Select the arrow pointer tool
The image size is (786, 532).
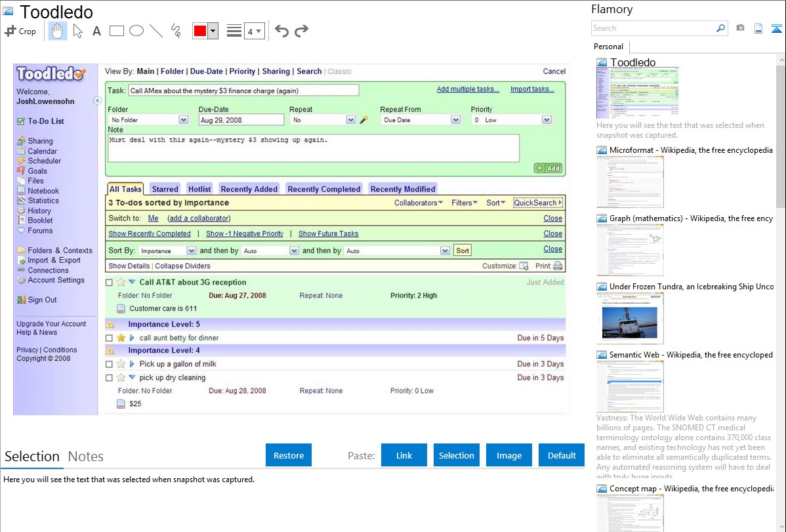78,31
